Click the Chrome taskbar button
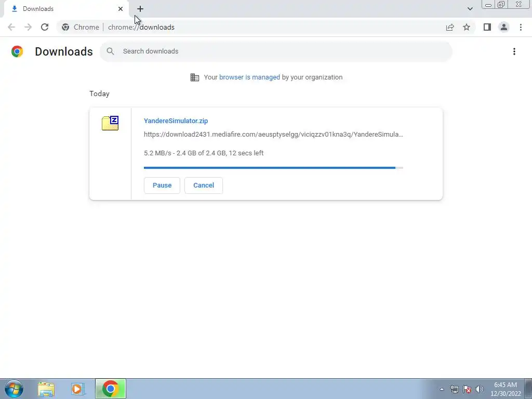Screen dimensions: 532x399 pyautogui.click(x=111, y=389)
